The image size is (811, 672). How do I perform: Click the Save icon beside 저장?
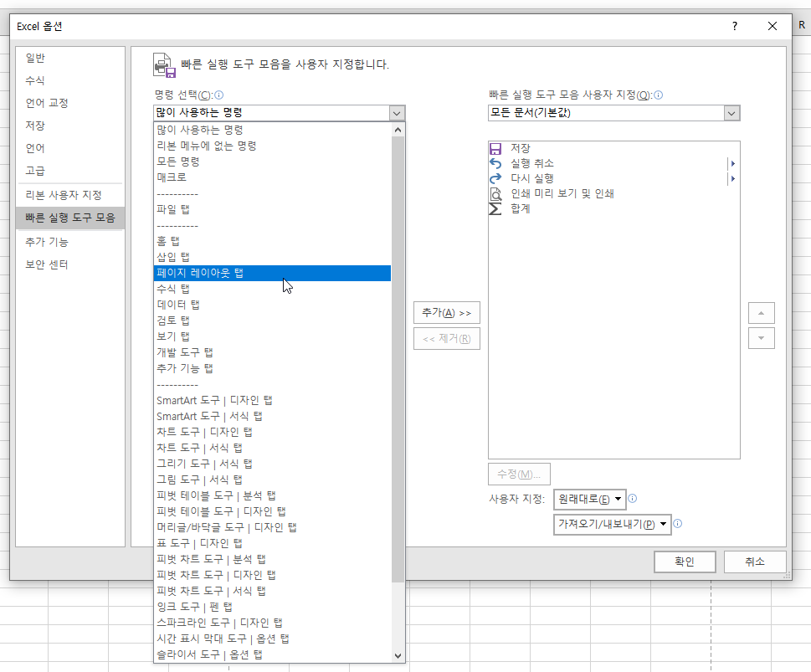tap(495, 148)
